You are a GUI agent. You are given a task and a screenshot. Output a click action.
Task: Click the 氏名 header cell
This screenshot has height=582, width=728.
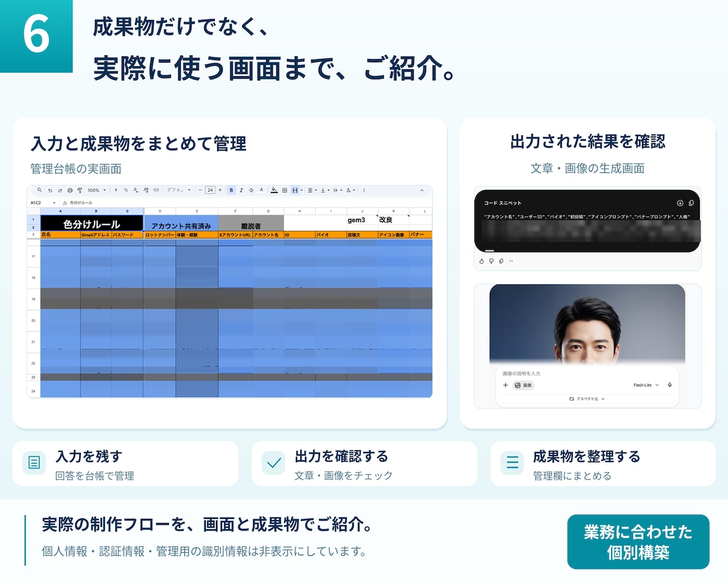click(x=60, y=235)
